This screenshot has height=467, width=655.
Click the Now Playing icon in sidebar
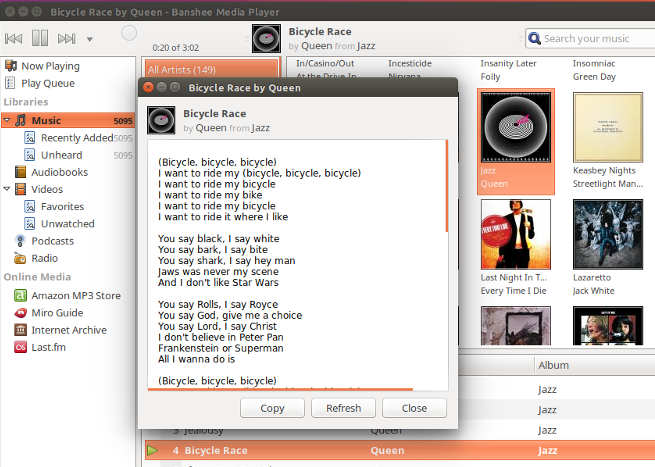click(x=10, y=66)
